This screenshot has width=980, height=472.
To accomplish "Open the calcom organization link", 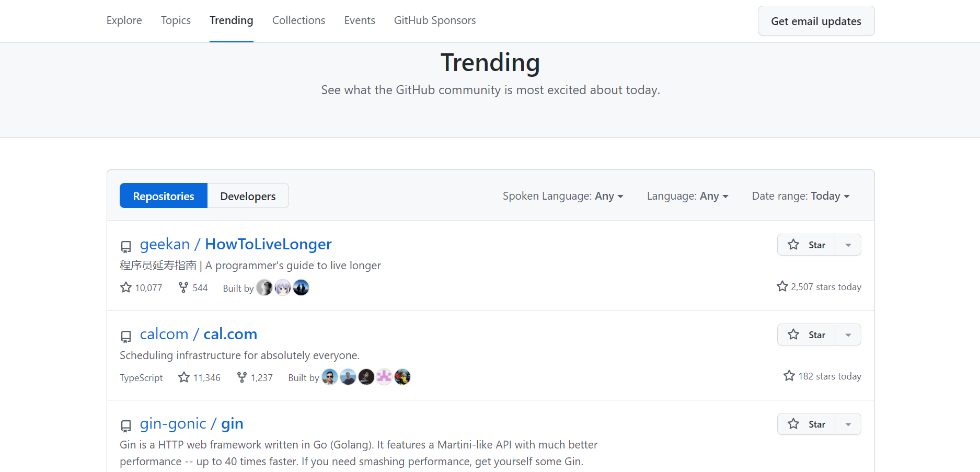I will click(x=164, y=334).
